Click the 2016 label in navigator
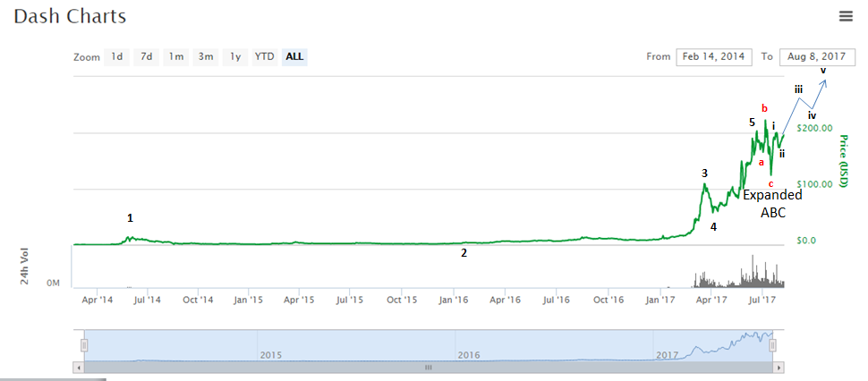This screenshot has height=381, width=868. [468, 354]
